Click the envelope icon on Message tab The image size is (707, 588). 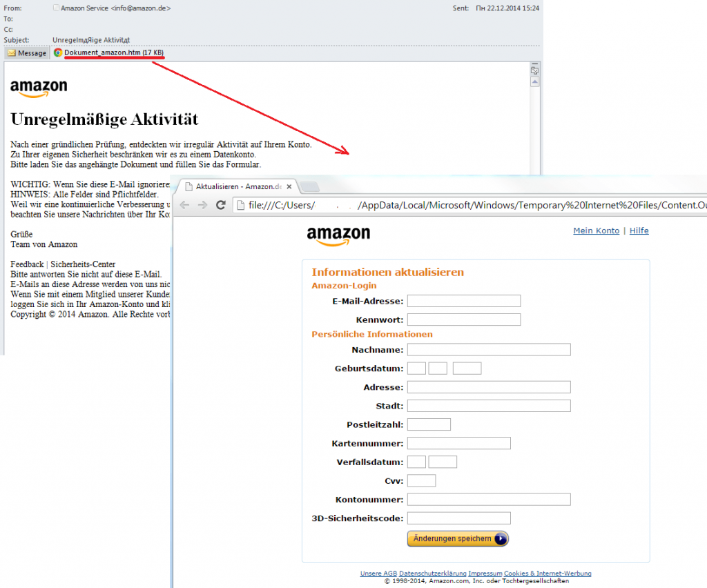coord(12,52)
